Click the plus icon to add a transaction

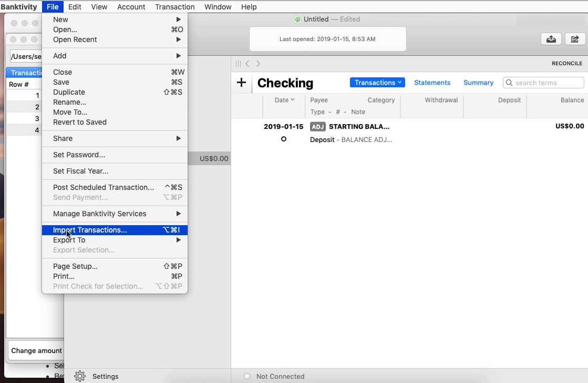242,83
